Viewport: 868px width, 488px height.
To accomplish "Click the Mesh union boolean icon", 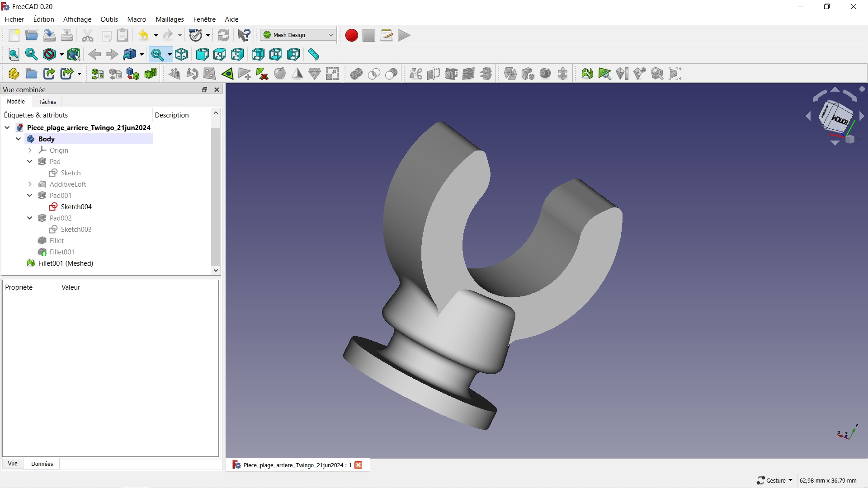I will click(x=356, y=74).
